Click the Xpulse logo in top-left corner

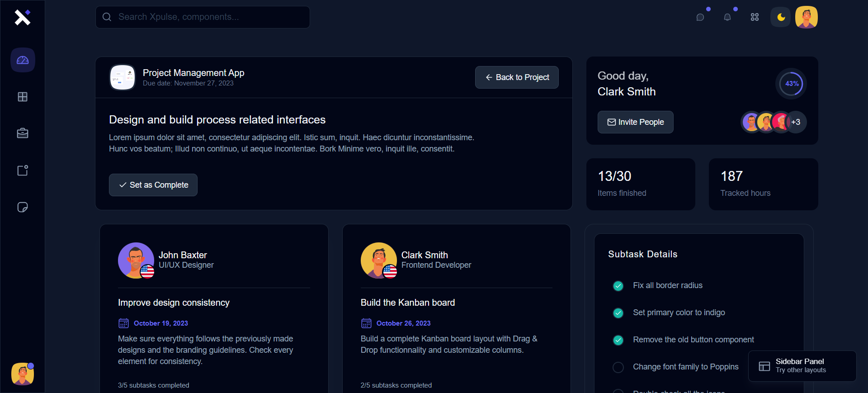point(22,17)
